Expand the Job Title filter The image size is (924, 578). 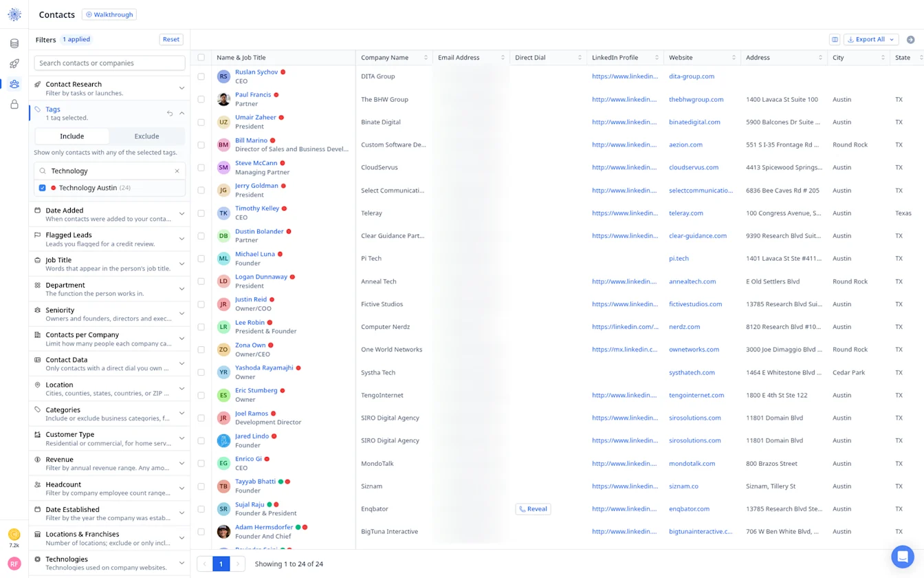[109, 264]
